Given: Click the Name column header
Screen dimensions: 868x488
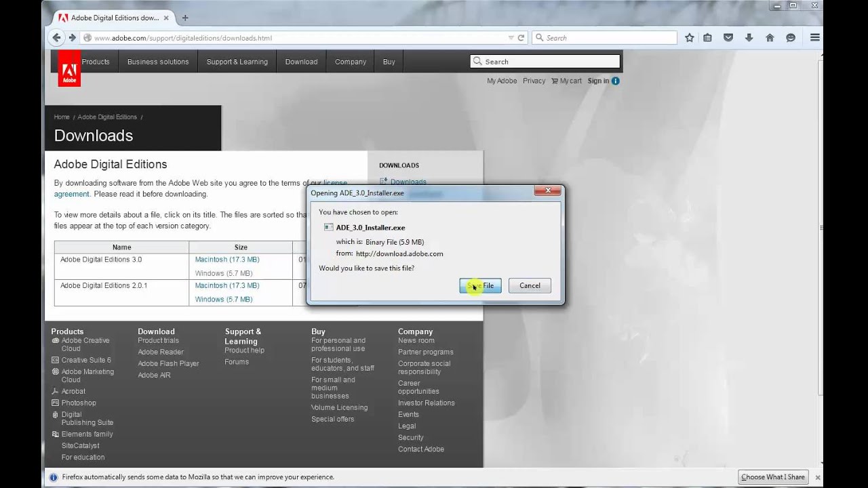Looking at the screenshot, I should 122,247.
